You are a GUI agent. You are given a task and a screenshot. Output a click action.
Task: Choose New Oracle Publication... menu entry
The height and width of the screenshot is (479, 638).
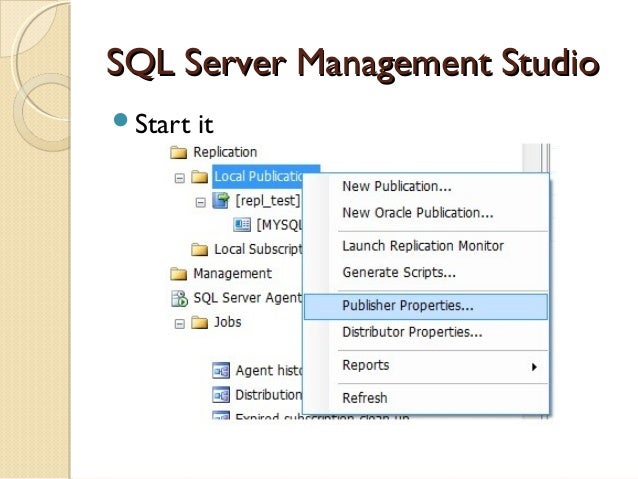(x=426, y=213)
